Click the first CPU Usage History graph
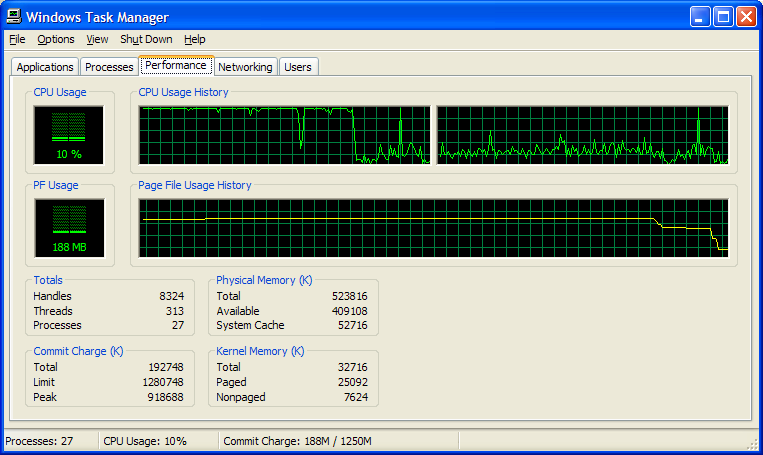Viewport: 763px width, 455px height. pyautogui.click(x=285, y=135)
